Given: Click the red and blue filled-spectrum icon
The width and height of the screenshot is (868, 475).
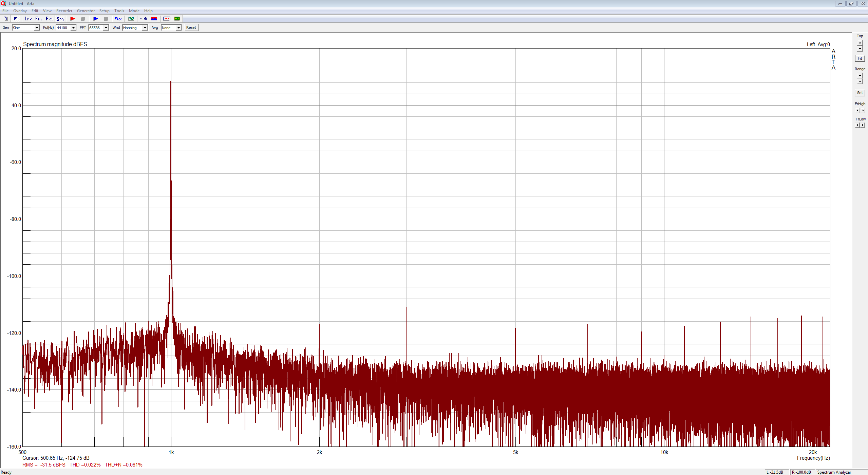Looking at the screenshot, I should coord(154,19).
